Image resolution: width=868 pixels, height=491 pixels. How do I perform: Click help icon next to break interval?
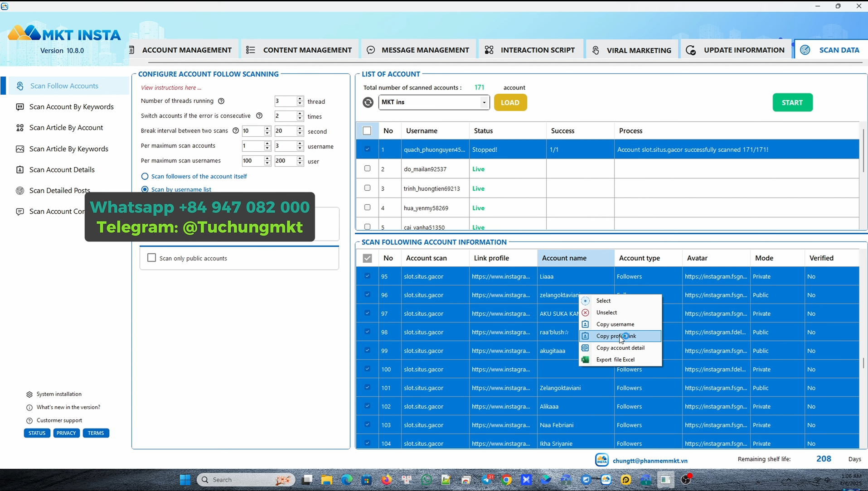coord(236,131)
